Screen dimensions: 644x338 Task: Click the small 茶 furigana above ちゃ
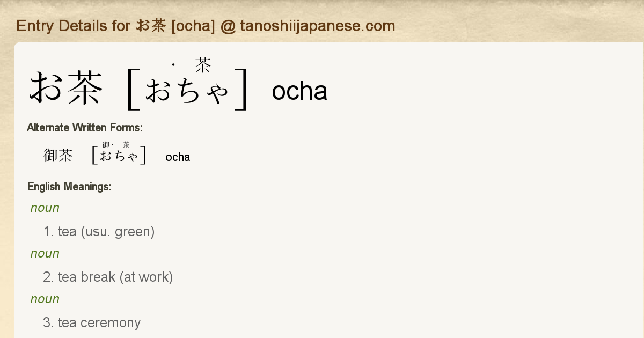(x=203, y=65)
